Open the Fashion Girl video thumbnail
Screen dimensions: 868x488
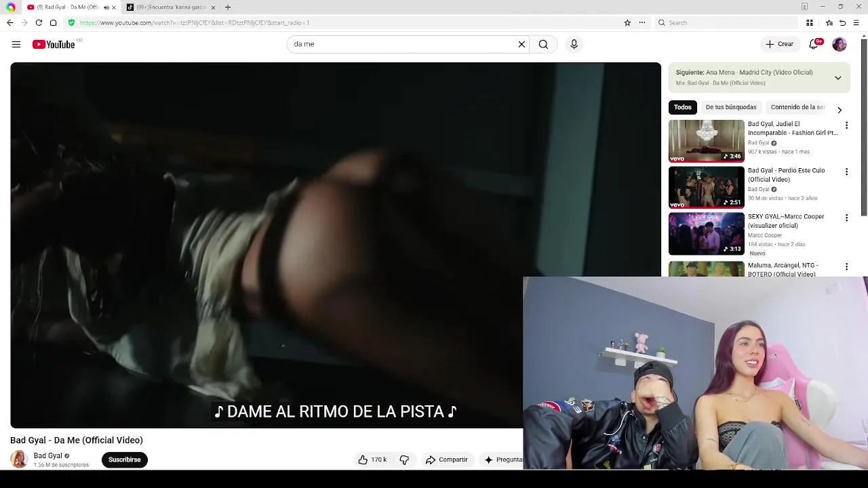coord(707,141)
